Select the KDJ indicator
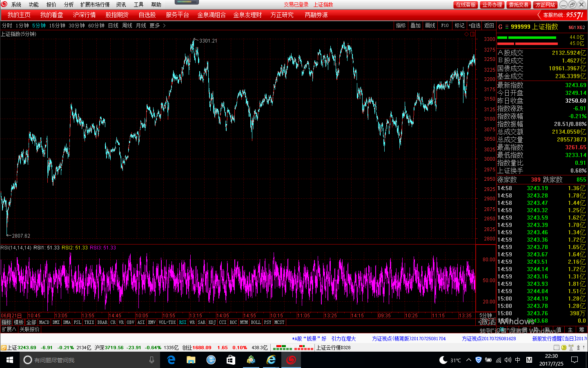This screenshot has height=368, width=588. (x=212, y=322)
